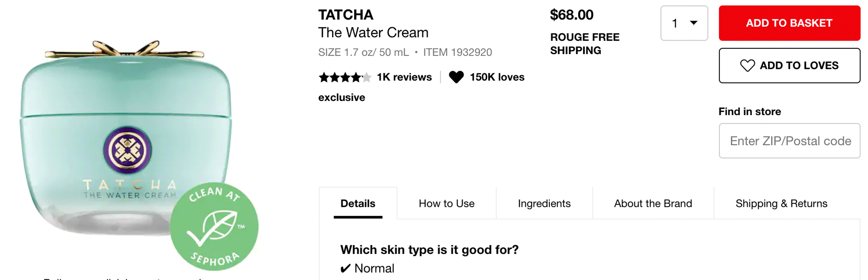Select the Details tab
This screenshot has height=280, width=868.
pyautogui.click(x=358, y=203)
